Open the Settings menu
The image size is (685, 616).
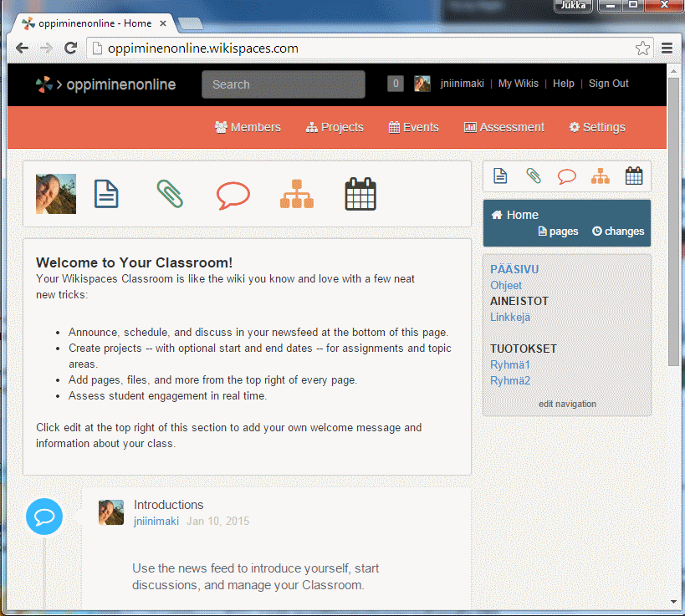click(x=597, y=127)
